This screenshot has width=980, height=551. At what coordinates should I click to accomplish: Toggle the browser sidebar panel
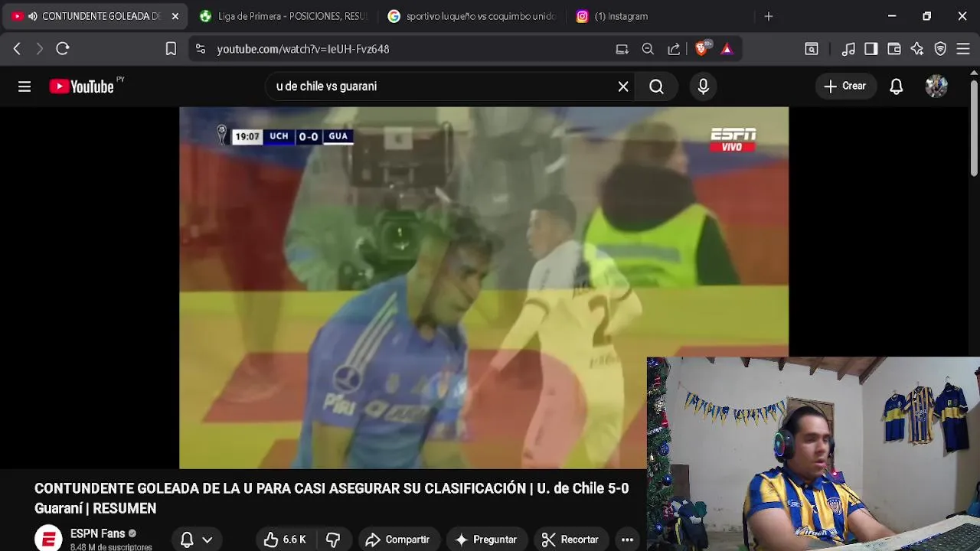pyautogui.click(x=871, y=49)
